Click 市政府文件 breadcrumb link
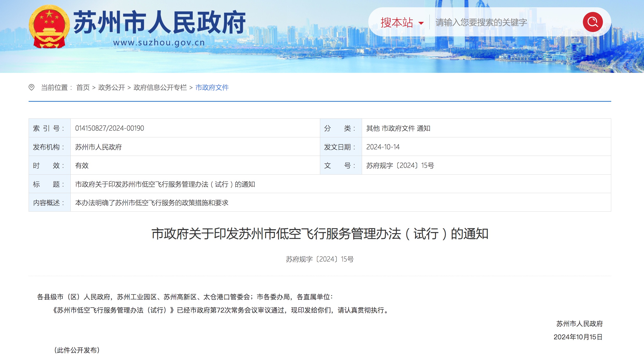This screenshot has width=644, height=356. pos(212,88)
